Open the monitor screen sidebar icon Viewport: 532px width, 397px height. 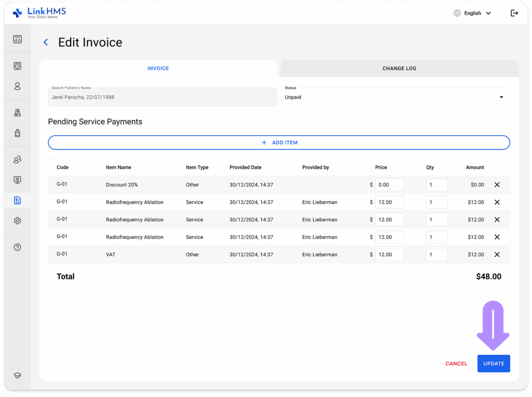point(17,180)
